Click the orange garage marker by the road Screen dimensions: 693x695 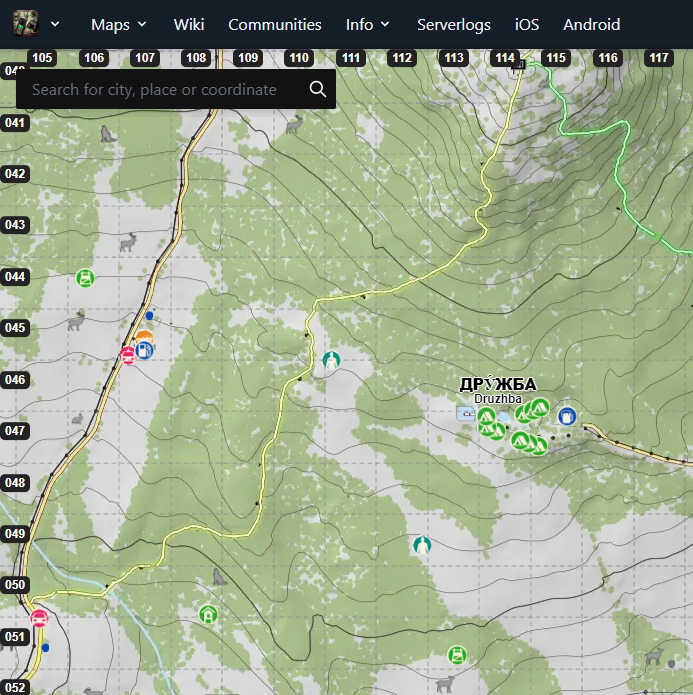tap(144, 336)
